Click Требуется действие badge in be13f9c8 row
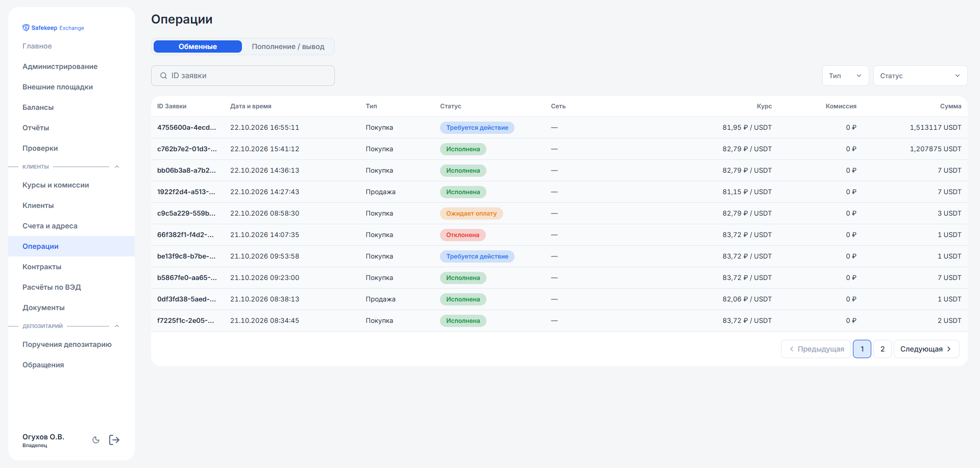 tap(477, 256)
